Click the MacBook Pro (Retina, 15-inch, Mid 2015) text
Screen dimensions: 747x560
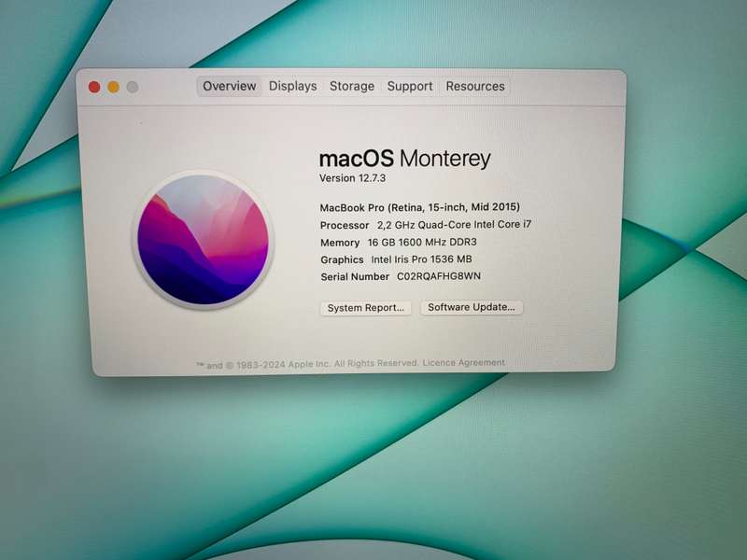coord(419,207)
